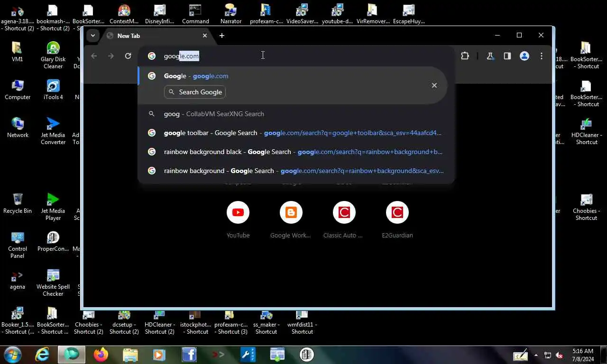The image size is (607, 364).
Task: Launch Firefox from the taskbar
Action: coord(101,355)
